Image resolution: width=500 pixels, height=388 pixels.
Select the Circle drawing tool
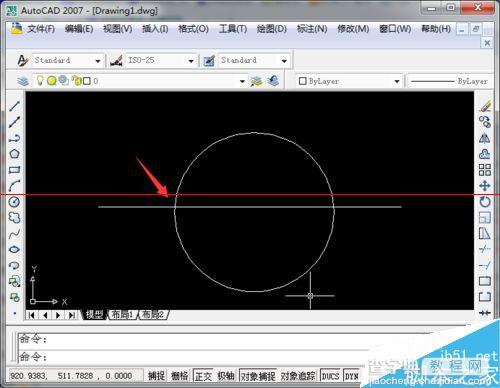[x=14, y=202]
